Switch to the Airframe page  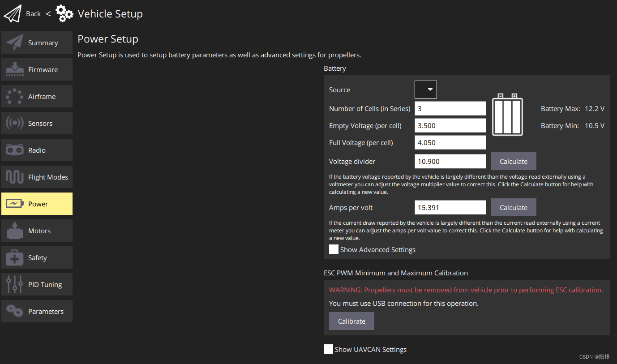pos(37,96)
